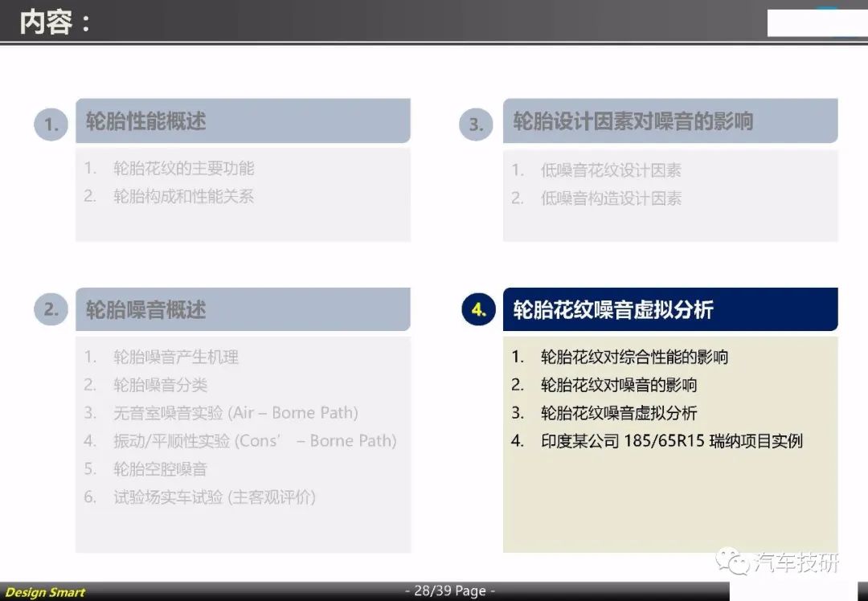Click the 28/39 Page indicator
The width and height of the screenshot is (868, 601).
(450, 591)
